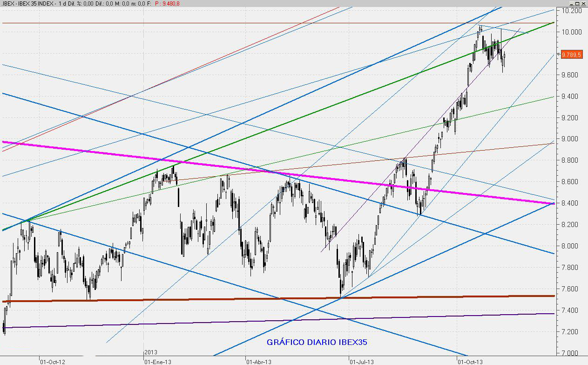Click the 01-Oct-12 date on time axis
The height and width of the screenshot is (365, 588).
[x=52, y=361]
